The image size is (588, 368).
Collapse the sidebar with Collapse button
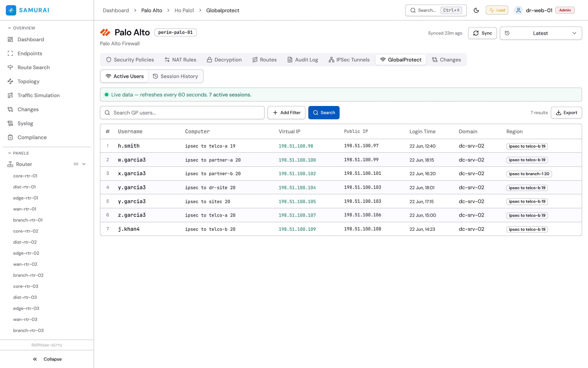pos(47,359)
